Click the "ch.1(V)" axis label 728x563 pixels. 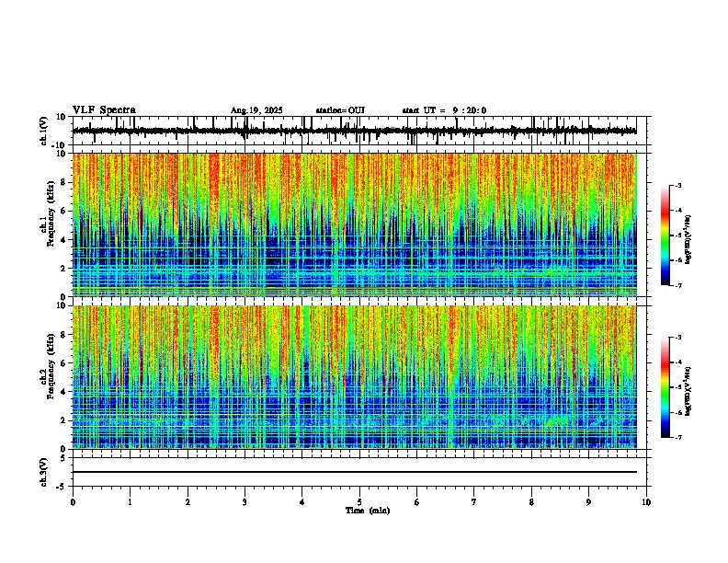(43, 131)
